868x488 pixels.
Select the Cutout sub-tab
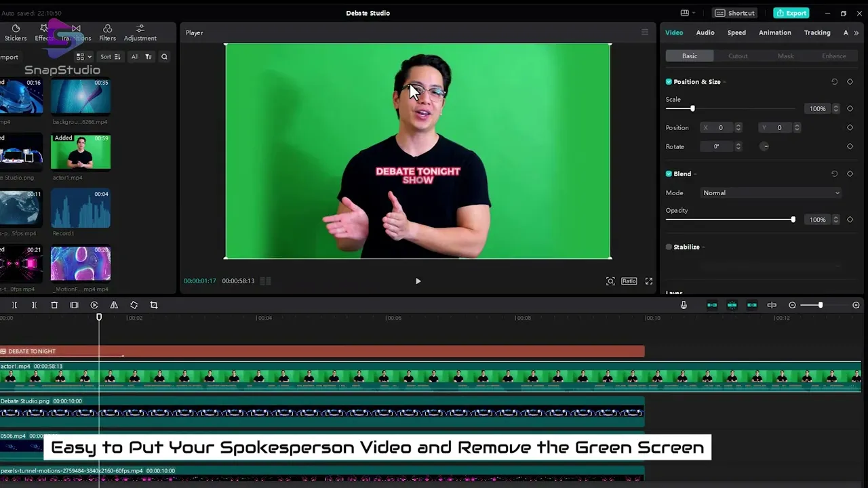(738, 56)
